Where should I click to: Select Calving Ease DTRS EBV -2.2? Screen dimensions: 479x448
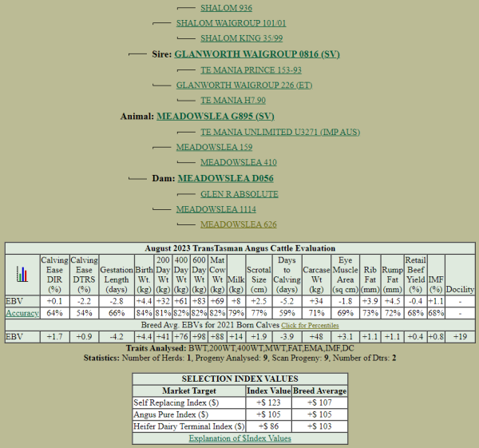[84, 301]
